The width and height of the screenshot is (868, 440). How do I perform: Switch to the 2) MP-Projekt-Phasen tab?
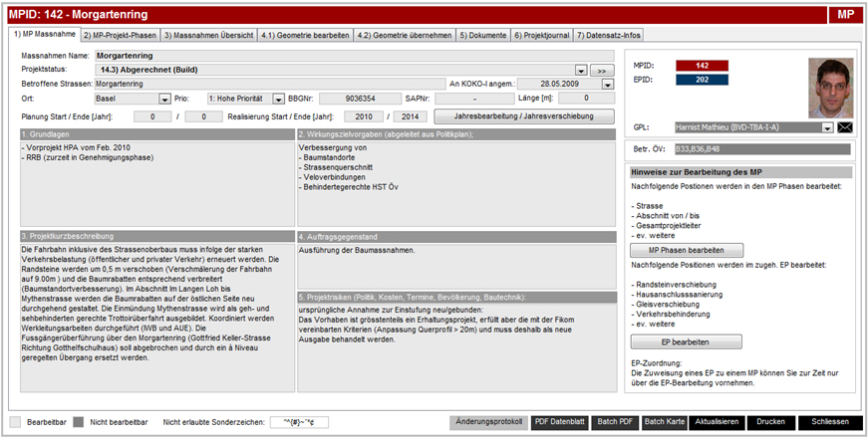[x=118, y=36]
